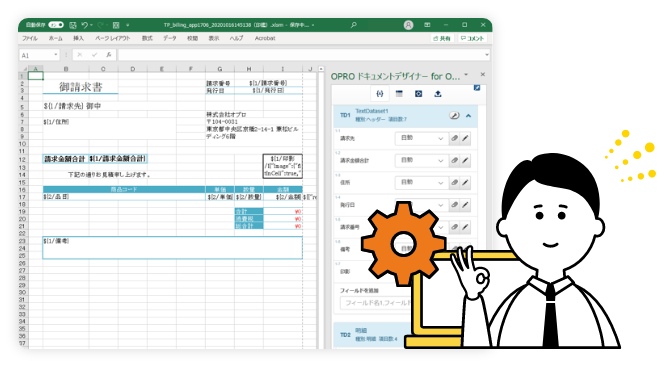Click the filename dropdown in title bar
Viewport: 664px width, 367px height.
[x=313, y=25]
